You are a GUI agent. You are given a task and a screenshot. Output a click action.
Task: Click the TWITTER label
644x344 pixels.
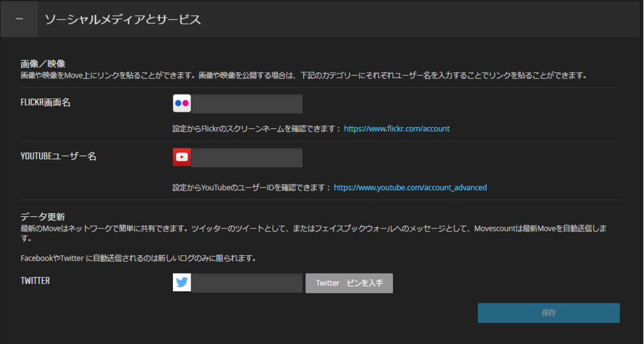coord(35,280)
